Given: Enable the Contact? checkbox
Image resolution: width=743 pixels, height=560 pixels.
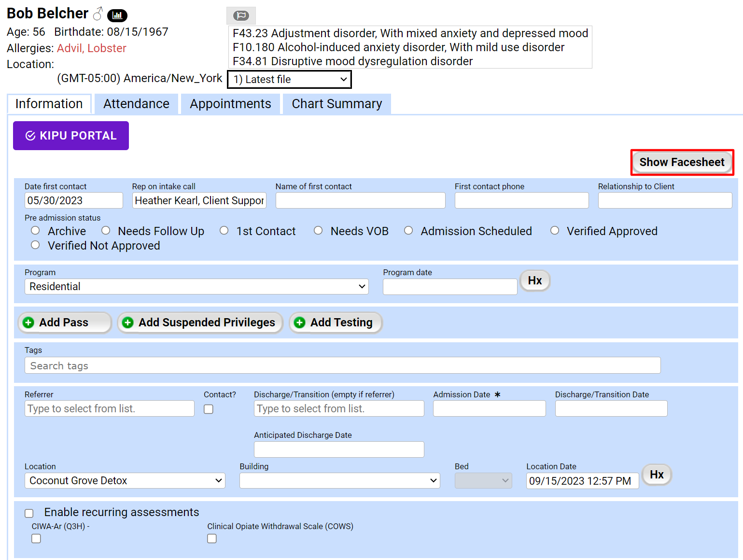Looking at the screenshot, I should pos(208,409).
